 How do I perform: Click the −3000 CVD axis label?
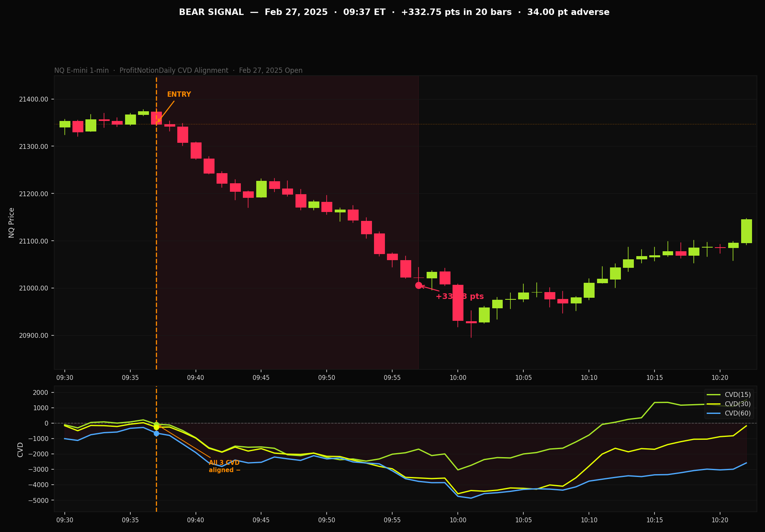pos(38,469)
